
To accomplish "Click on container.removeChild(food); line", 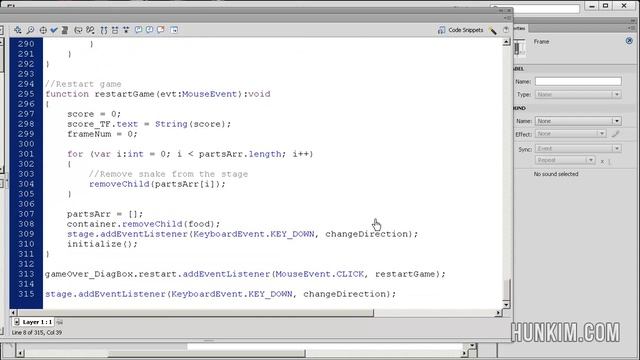I will tap(143, 224).
